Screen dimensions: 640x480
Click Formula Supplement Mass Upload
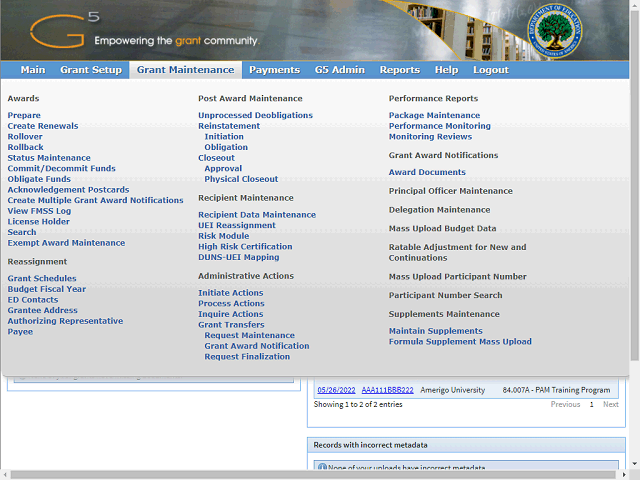coord(460,341)
